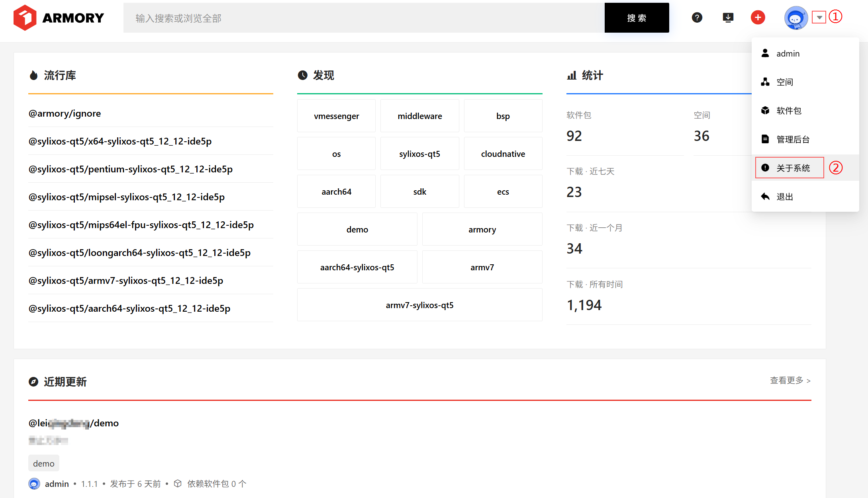Select the cloudnative discovery tag
The image size is (868, 498).
(503, 154)
